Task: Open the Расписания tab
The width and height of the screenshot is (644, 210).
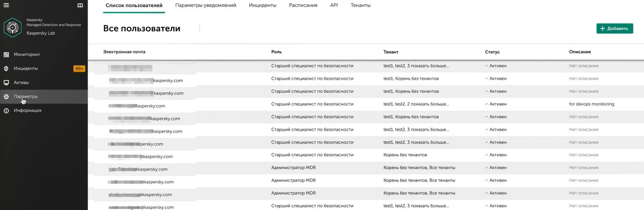Action: (303, 5)
